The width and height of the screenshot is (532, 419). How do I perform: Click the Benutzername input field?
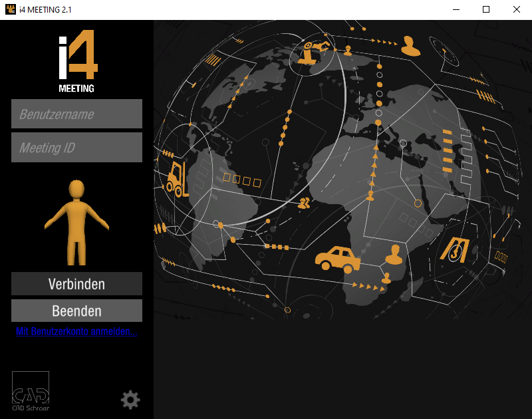(76, 114)
